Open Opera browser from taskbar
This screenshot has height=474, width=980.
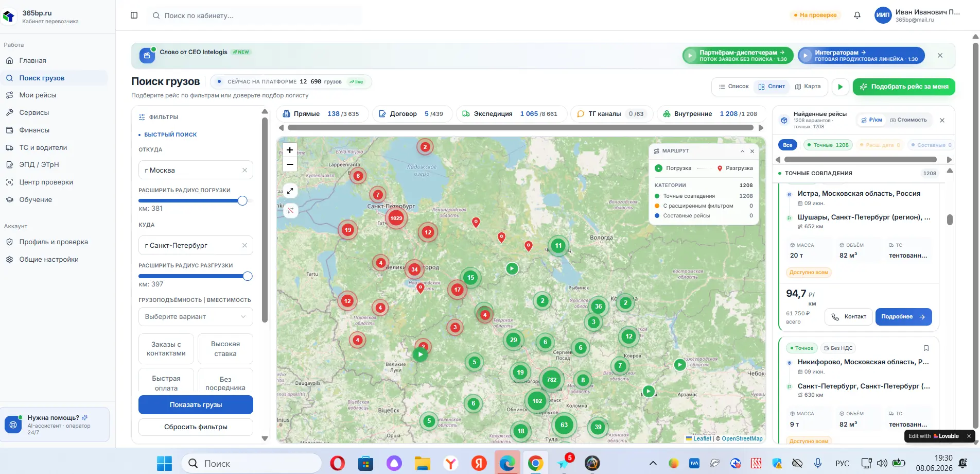click(337, 463)
